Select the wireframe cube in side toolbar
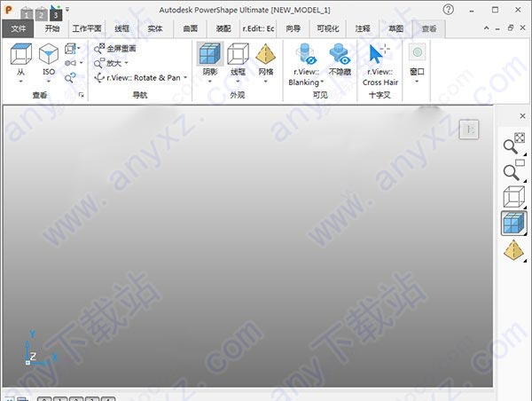This screenshot has height=401, width=532. pos(513,197)
